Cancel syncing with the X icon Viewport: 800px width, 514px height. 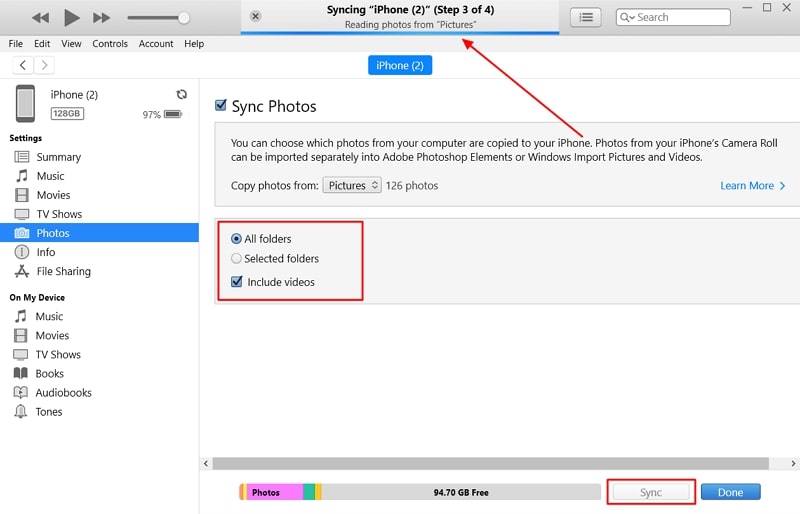coord(256,17)
